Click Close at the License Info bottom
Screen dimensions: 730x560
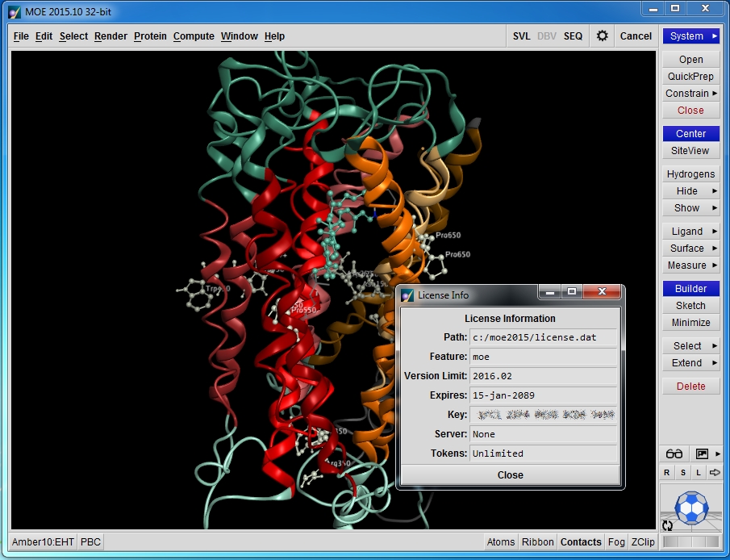(511, 474)
